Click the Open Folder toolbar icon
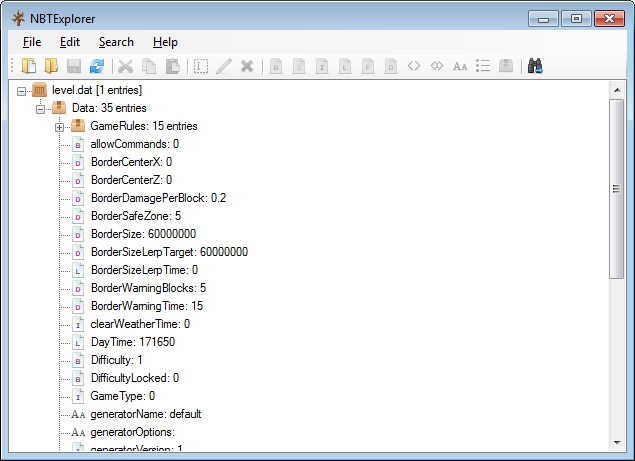This screenshot has height=461, width=635. click(x=51, y=66)
